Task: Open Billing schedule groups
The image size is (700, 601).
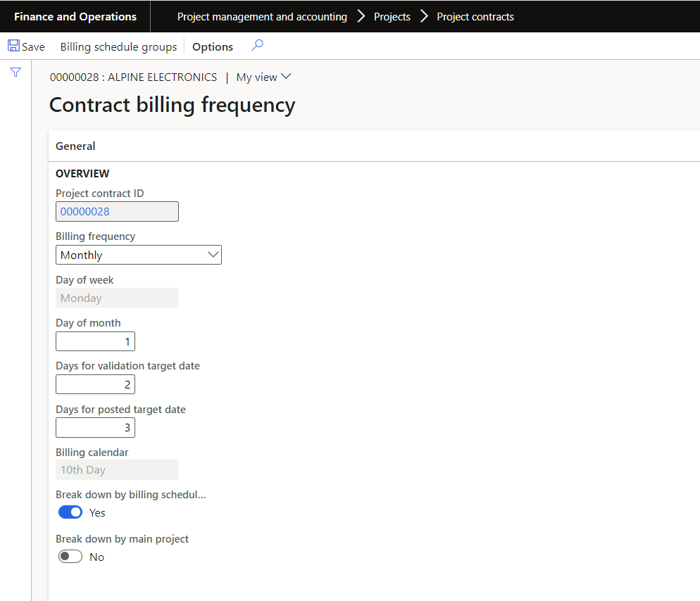Action: (118, 47)
